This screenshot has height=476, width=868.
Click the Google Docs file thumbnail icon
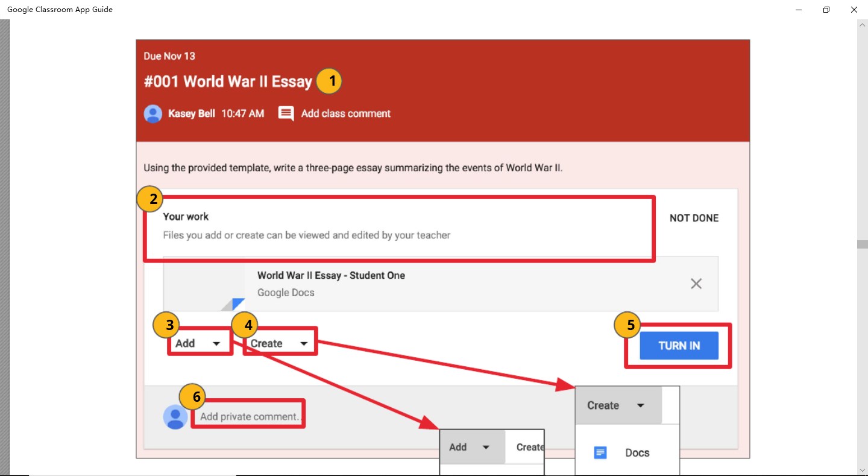coord(204,284)
